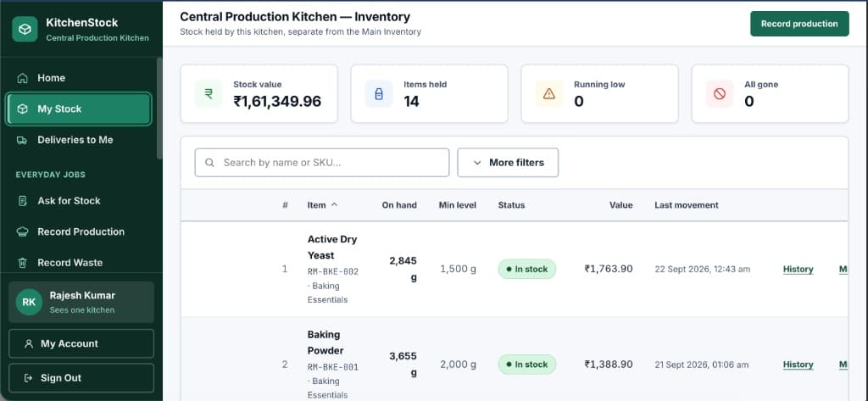Click the Items held count 14
Image resolution: width=868 pixels, height=401 pixels.
[411, 102]
